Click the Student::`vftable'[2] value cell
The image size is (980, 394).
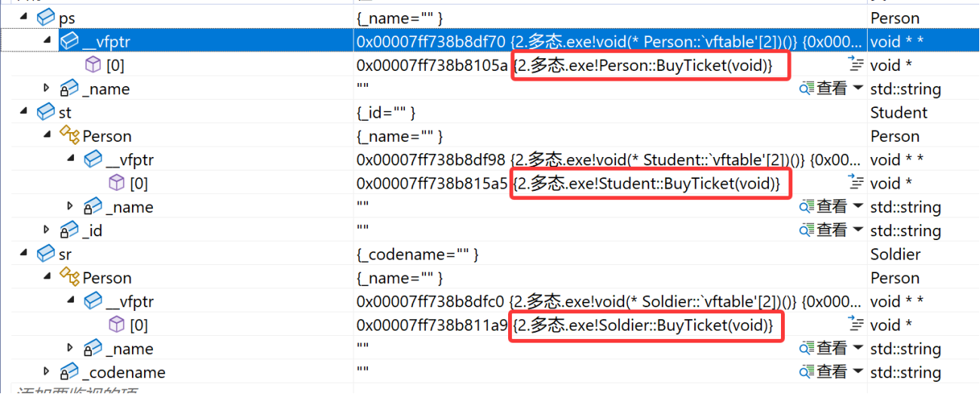(610, 159)
